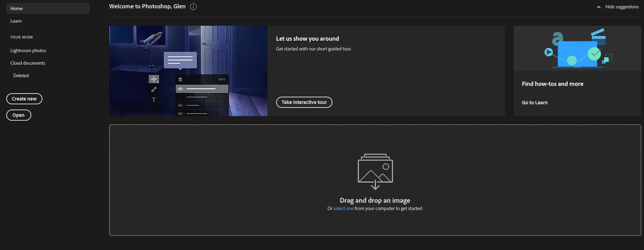Viewport: 644px width, 250px height.
Task: Collapse suggestions using the chevron arrow
Action: tap(599, 7)
